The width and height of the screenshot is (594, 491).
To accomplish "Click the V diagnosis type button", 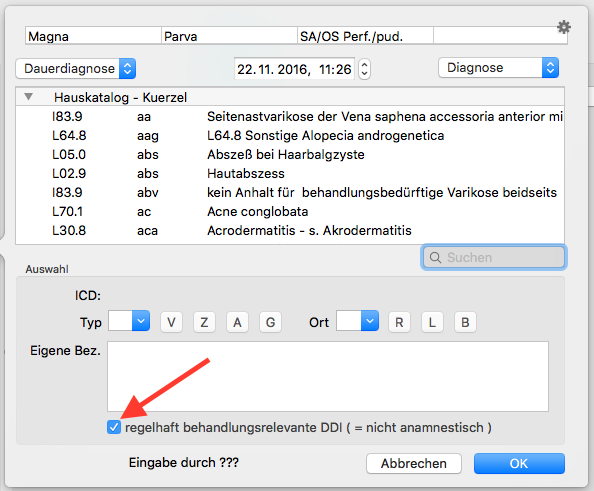I will [x=171, y=322].
